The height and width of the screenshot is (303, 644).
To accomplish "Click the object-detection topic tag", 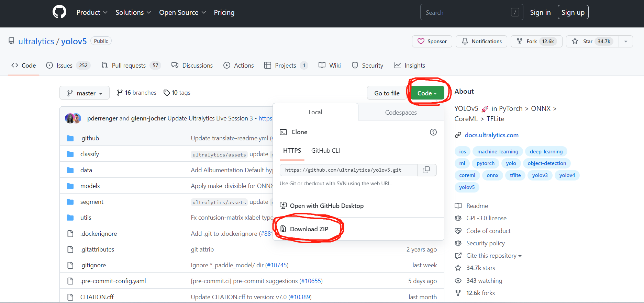I will pos(547,163).
